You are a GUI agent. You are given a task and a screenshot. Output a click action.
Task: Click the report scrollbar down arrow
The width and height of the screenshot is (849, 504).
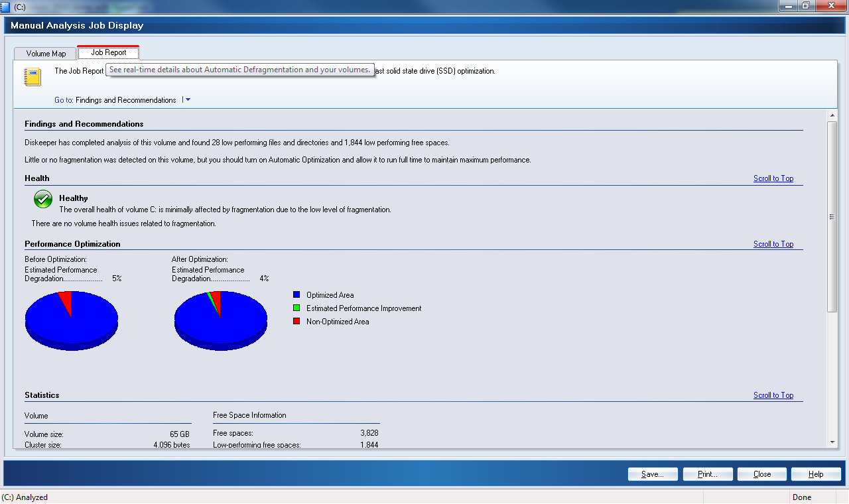pos(832,442)
